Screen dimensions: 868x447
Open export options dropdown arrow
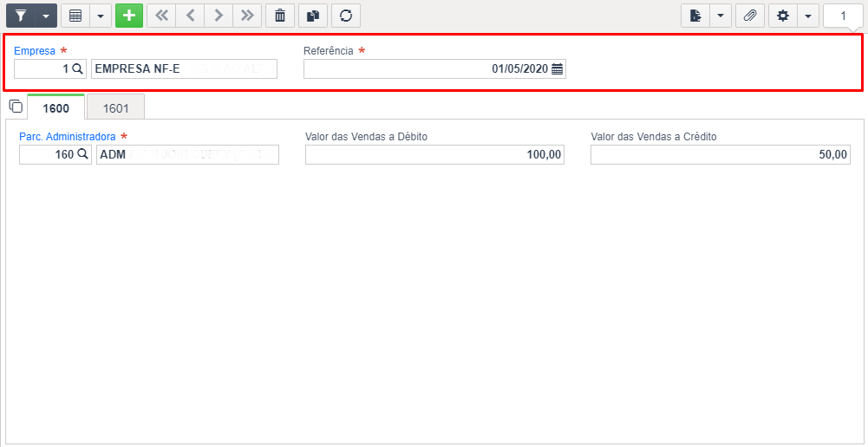721,16
